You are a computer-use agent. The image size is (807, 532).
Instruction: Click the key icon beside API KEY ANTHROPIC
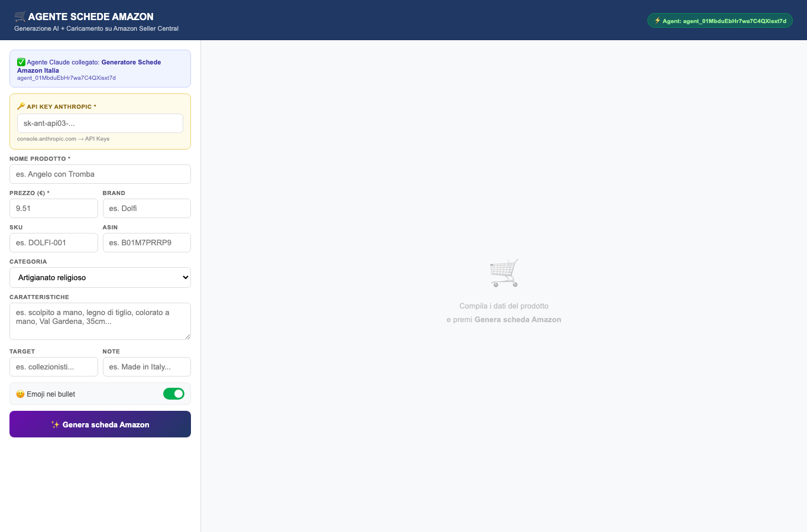21,106
